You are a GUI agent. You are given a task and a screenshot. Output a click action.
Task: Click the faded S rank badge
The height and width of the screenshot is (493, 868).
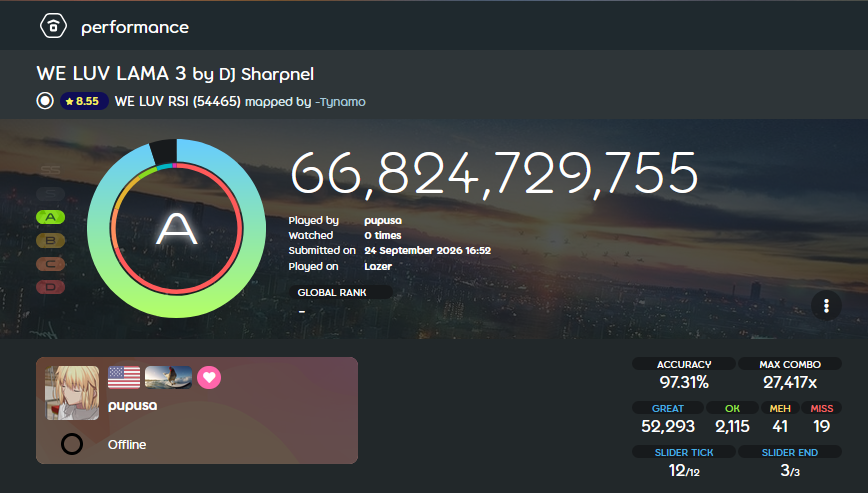point(50,194)
